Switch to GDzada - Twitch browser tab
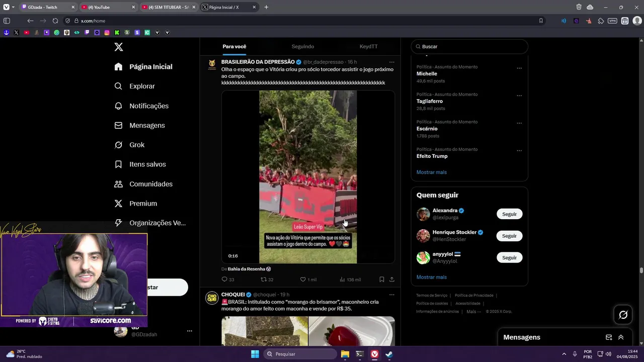 point(48,7)
